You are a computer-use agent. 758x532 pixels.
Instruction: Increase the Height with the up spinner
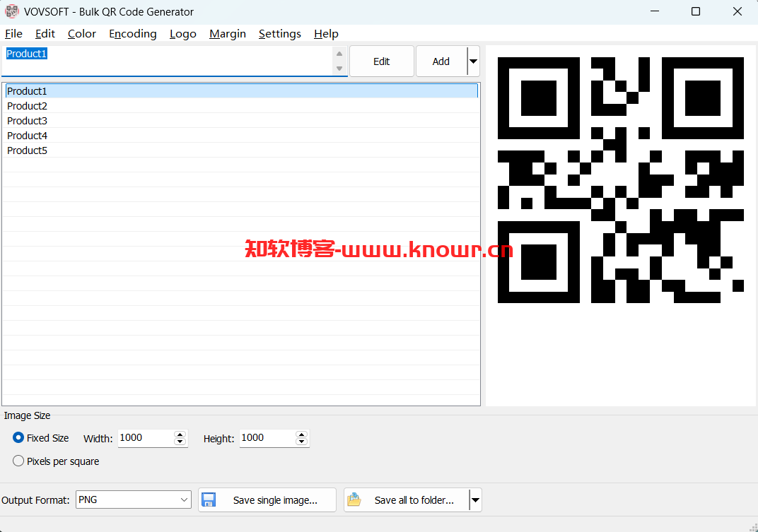(302, 435)
